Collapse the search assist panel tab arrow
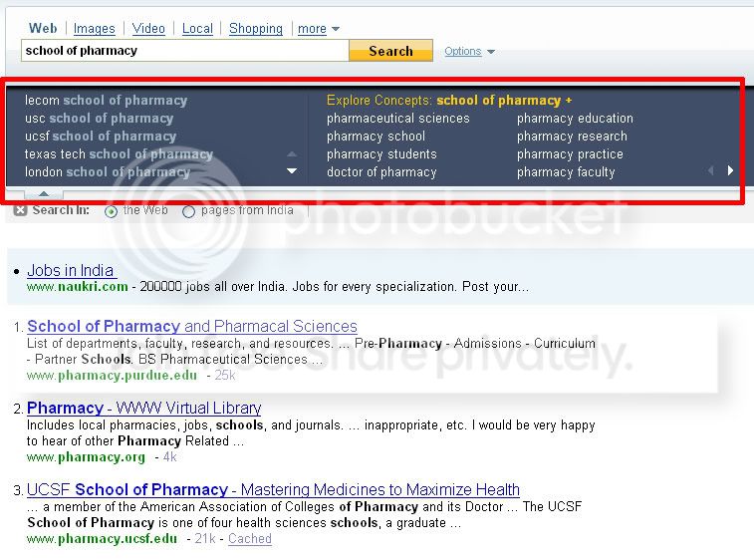The image size is (754, 560). coord(44,194)
